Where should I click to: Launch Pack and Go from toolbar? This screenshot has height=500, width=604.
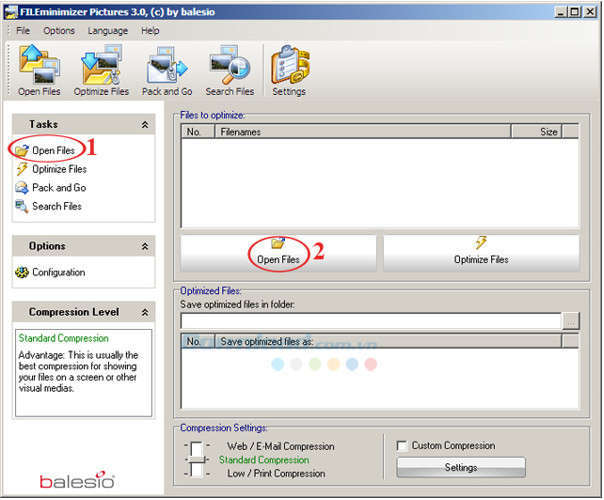[167, 70]
